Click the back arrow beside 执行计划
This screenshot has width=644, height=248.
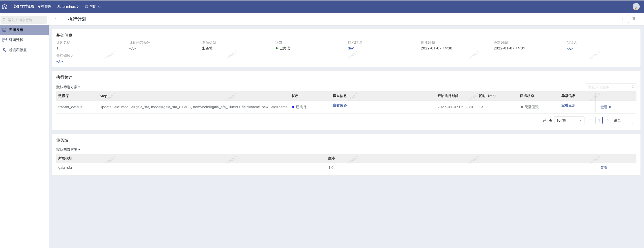[x=57, y=19]
